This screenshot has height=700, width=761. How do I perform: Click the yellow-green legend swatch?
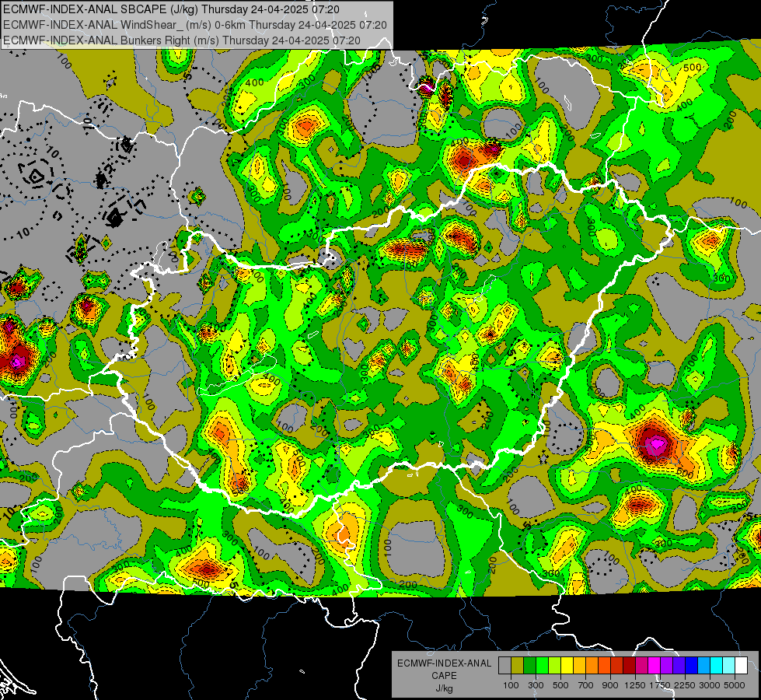(x=554, y=666)
